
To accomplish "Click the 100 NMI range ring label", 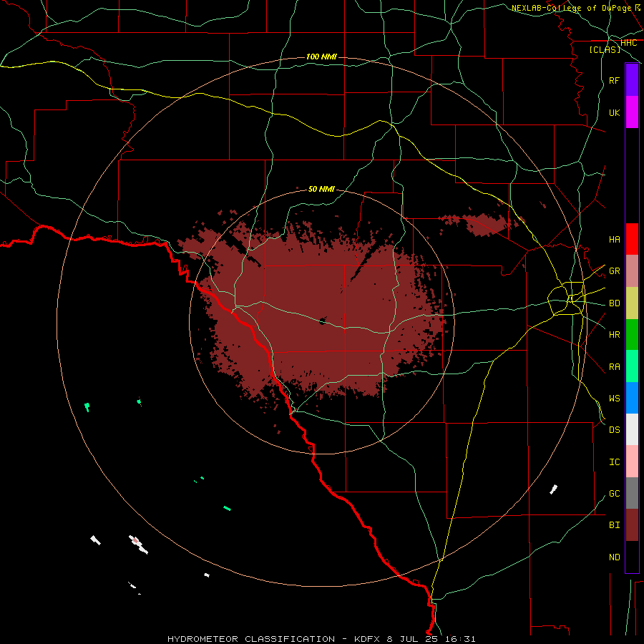I will [321, 57].
